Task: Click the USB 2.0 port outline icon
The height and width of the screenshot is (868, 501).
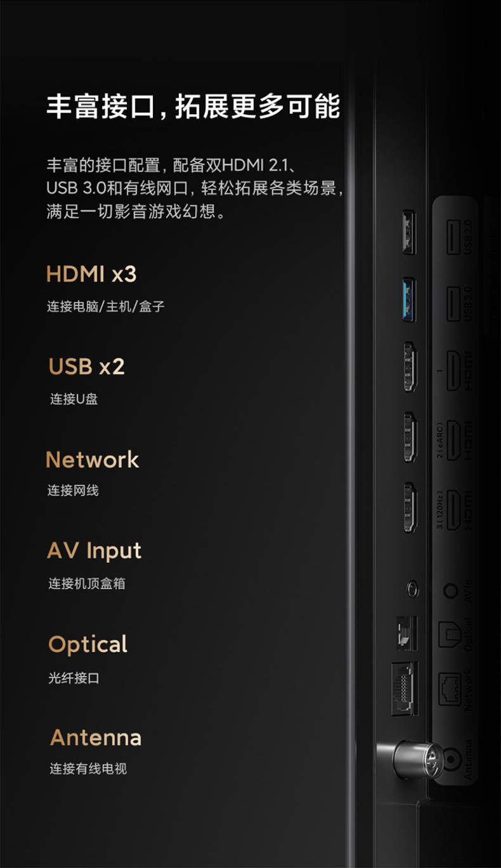Action: tap(454, 237)
